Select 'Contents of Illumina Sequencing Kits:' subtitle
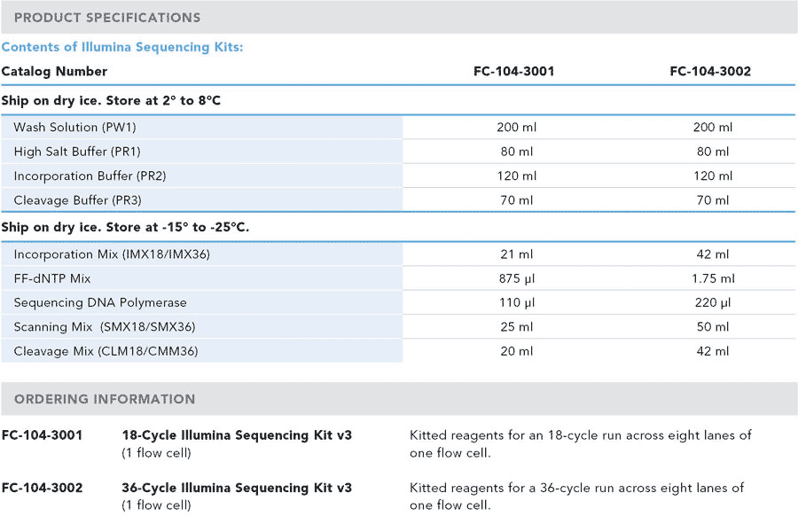 [122, 47]
